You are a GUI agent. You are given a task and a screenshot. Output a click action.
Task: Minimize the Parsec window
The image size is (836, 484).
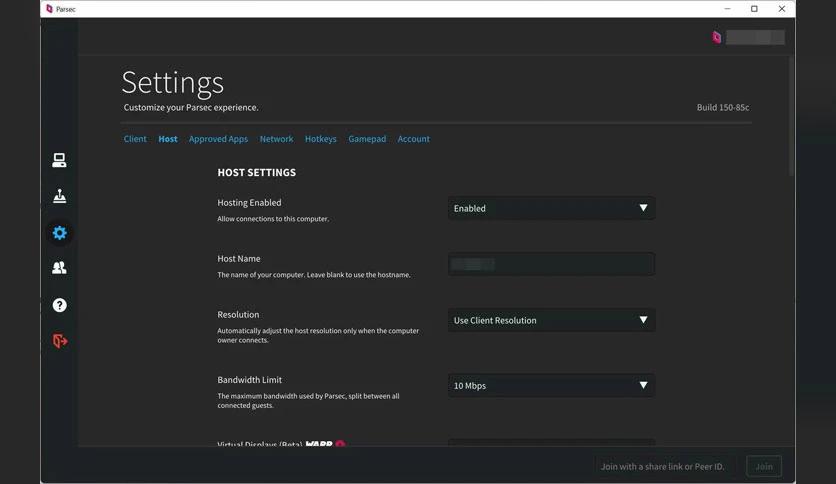point(727,9)
